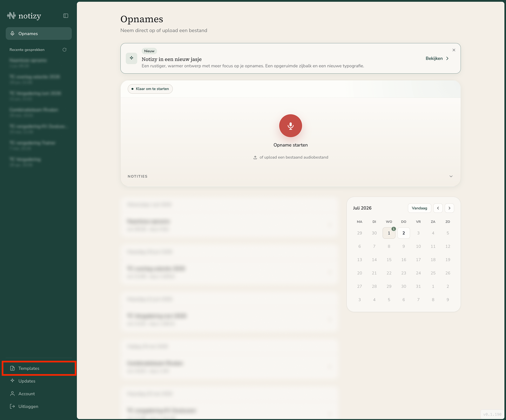Click the Account person icon
The image size is (506, 420).
12,394
